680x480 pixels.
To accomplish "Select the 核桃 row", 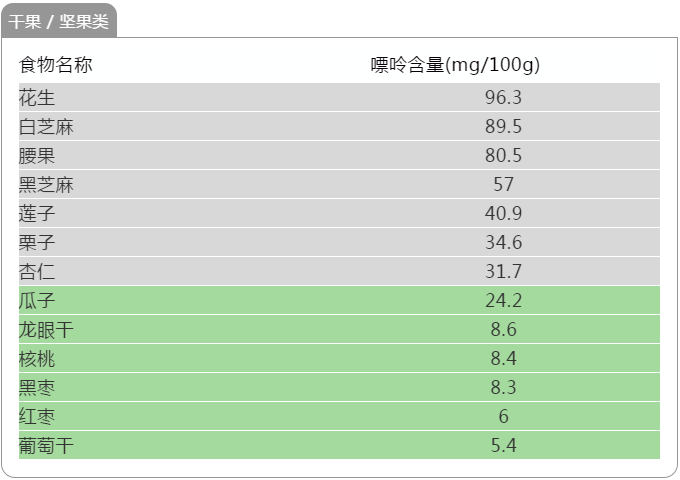I will (339, 359).
